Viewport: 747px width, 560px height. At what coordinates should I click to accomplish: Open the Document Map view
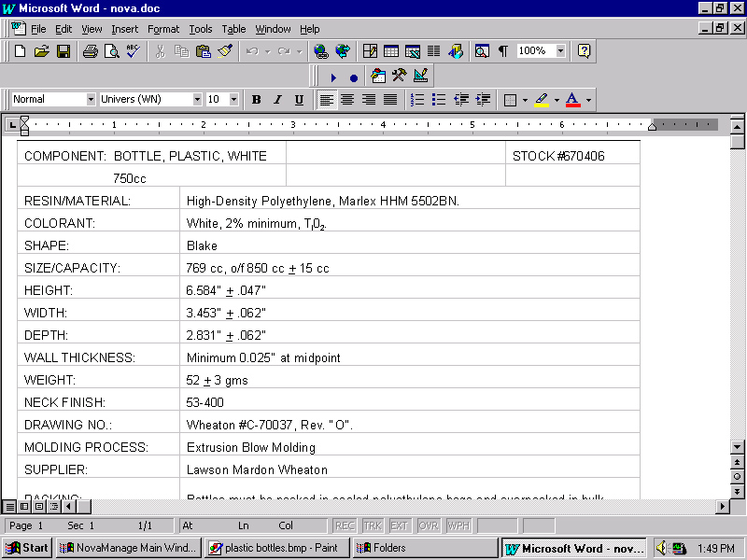(x=482, y=51)
